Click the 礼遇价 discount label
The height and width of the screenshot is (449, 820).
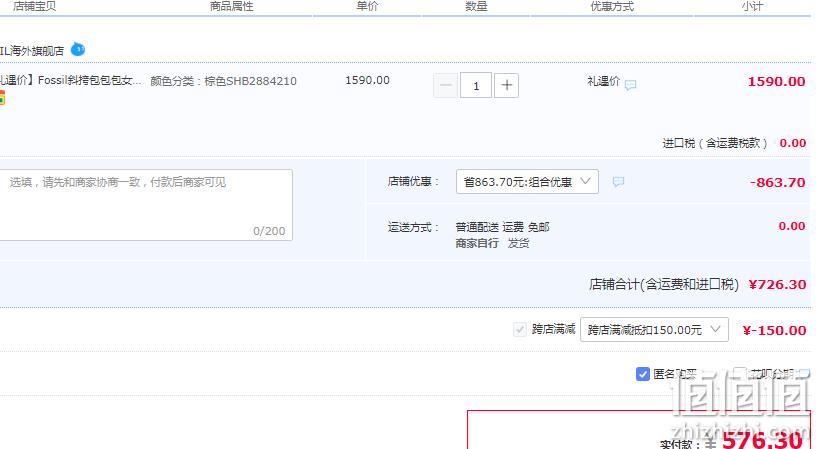coord(603,81)
